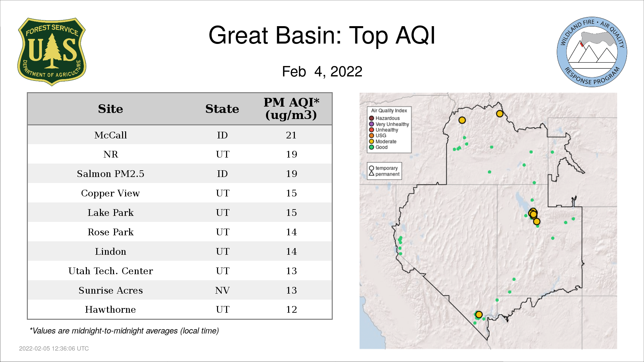Image resolution: width=644 pixels, height=362 pixels.
Task: Click the AQI value 13 for Utah Tech. Center
Action: [291, 271]
